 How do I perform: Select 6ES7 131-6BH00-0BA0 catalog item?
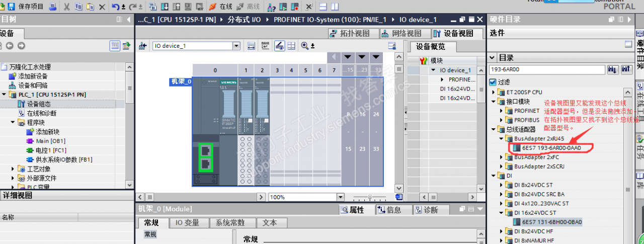click(551, 222)
